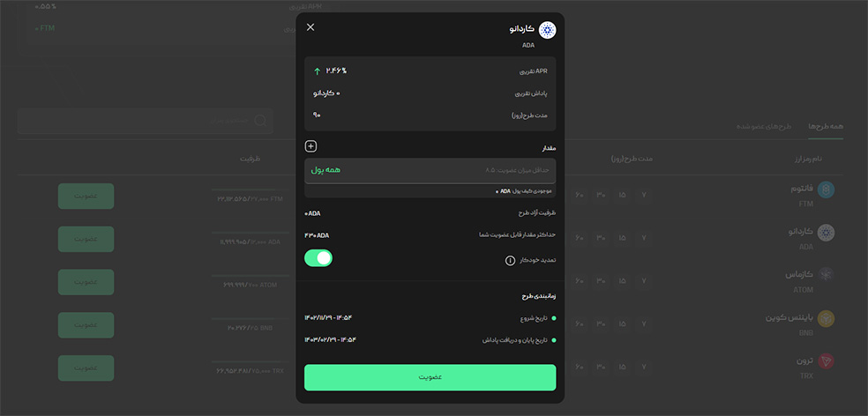Click the فانتوم coin name text
The height and width of the screenshot is (416, 868).
pos(802,189)
